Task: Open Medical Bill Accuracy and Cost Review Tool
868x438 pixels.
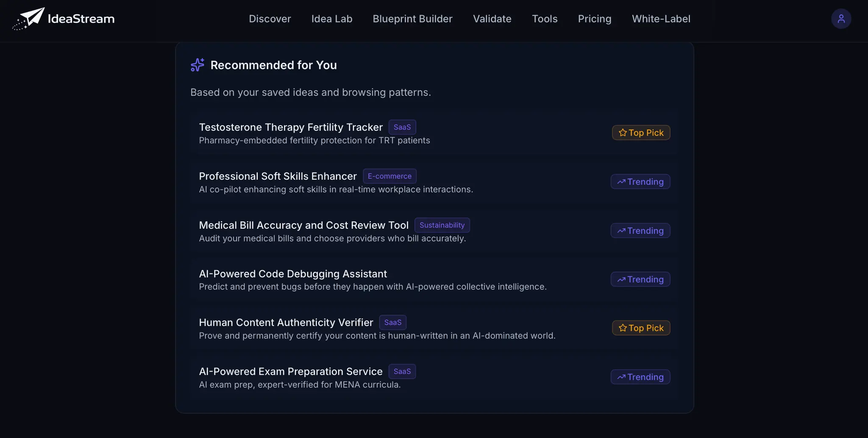Action: point(304,225)
